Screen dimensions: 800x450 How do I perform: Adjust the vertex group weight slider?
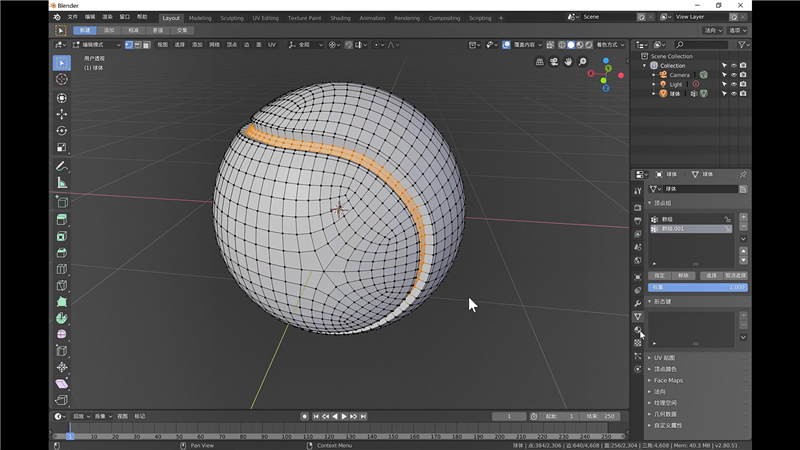(x=698, y=287)
